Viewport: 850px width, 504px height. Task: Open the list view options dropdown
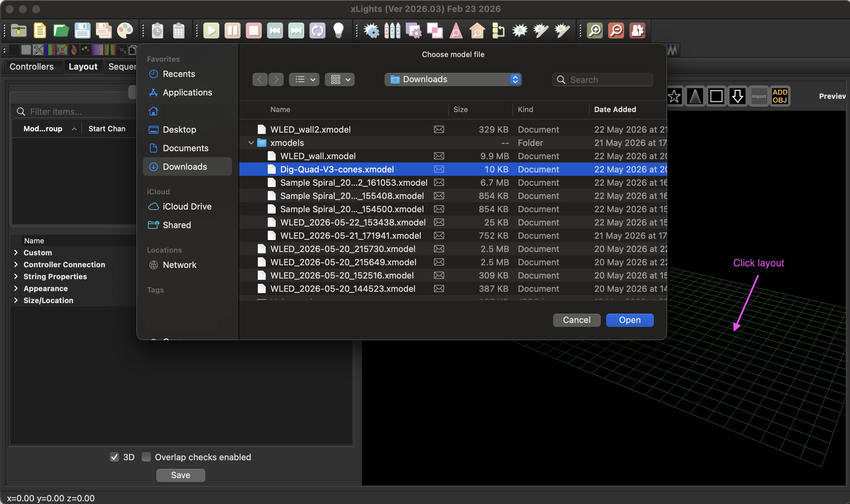click(304, 80)
